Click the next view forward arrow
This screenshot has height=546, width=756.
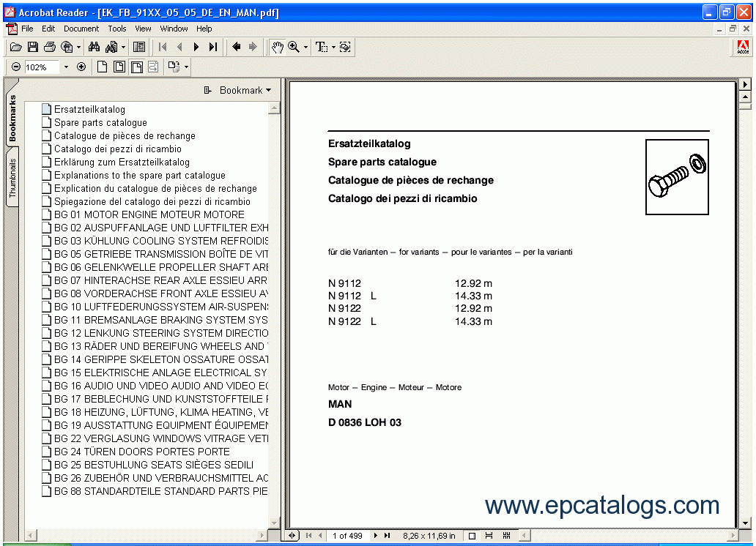pos(253,47)
